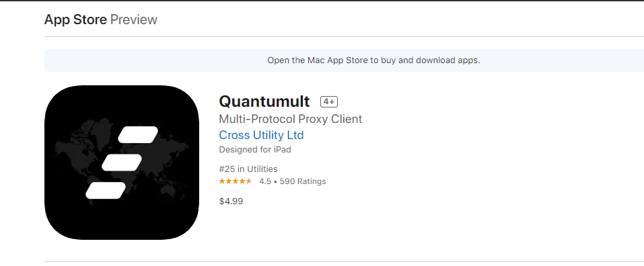Image resolution: width=644 pixels, height=266 pixels.
Task: Click the top white stripe in the logo
Action: 138,135
